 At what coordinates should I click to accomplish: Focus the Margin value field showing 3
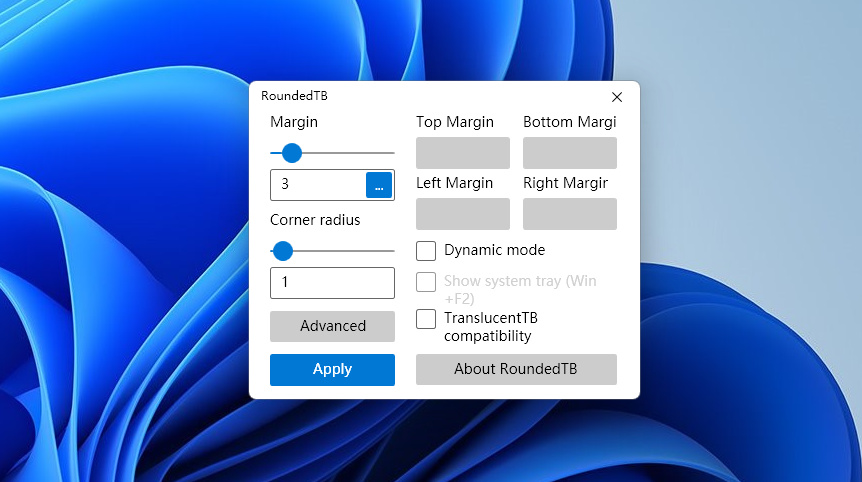coord(318,185)
